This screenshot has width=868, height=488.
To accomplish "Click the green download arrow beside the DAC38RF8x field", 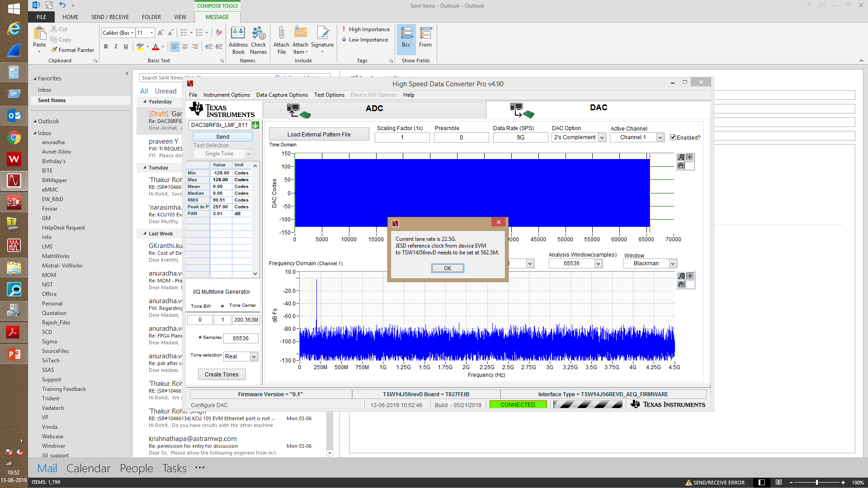I will tap(255, 125).
